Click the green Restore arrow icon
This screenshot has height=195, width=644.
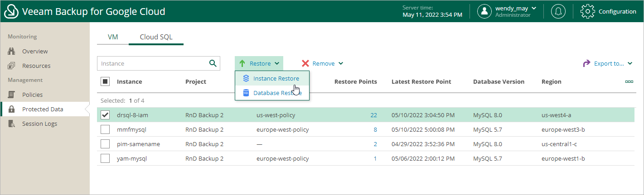[242, 63]
